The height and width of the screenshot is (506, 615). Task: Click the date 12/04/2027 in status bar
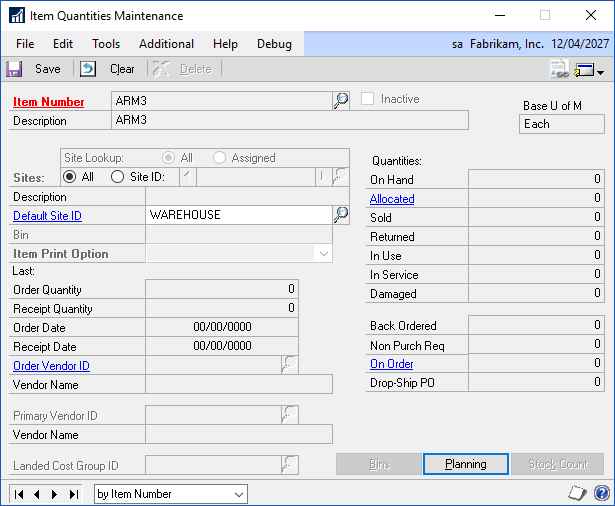coord(580,44)
